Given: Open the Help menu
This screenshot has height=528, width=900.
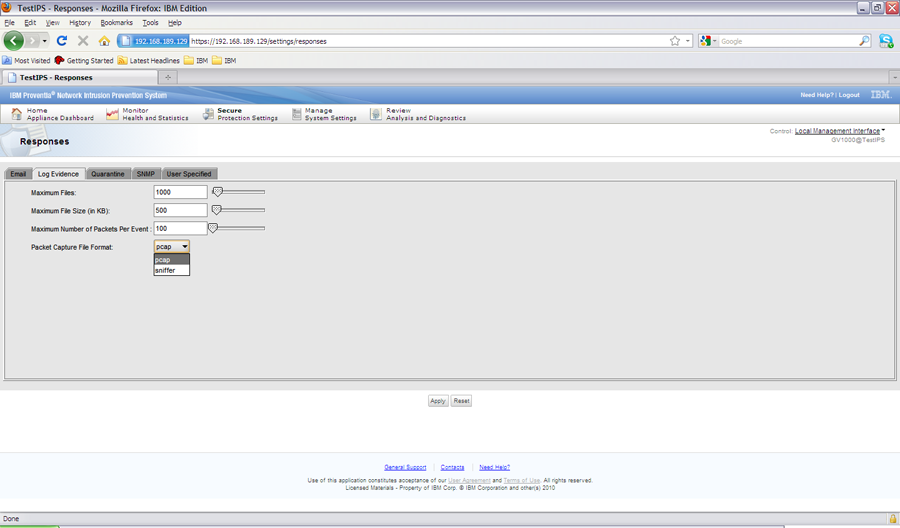Looking at the screenshot, I should coord(174,22).
